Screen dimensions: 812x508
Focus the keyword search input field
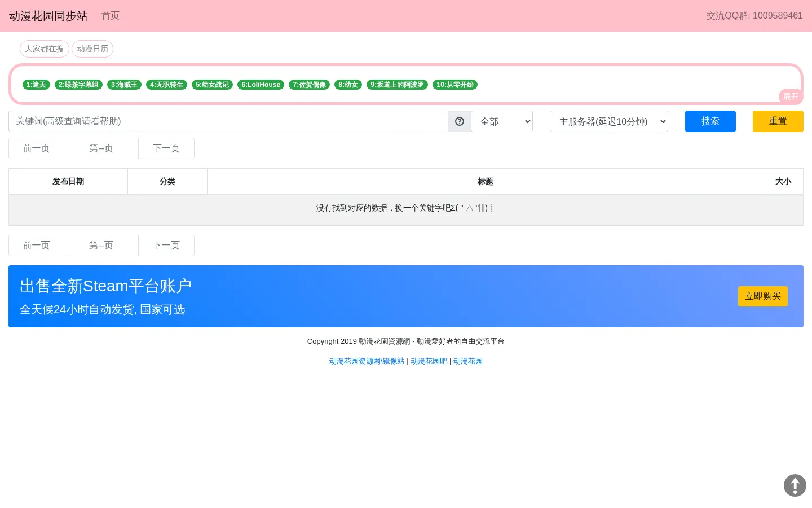[x=228, y=121]
